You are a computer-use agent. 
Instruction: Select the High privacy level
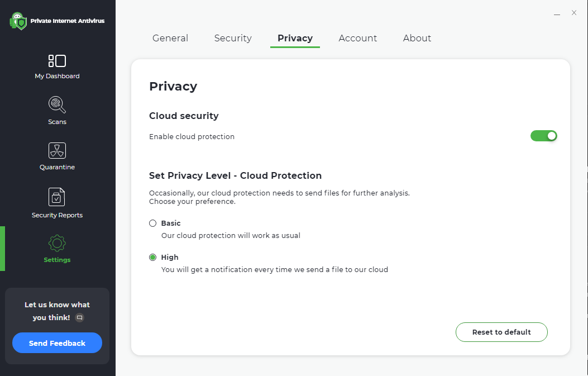pyautogui.click(x=153, y=258)
